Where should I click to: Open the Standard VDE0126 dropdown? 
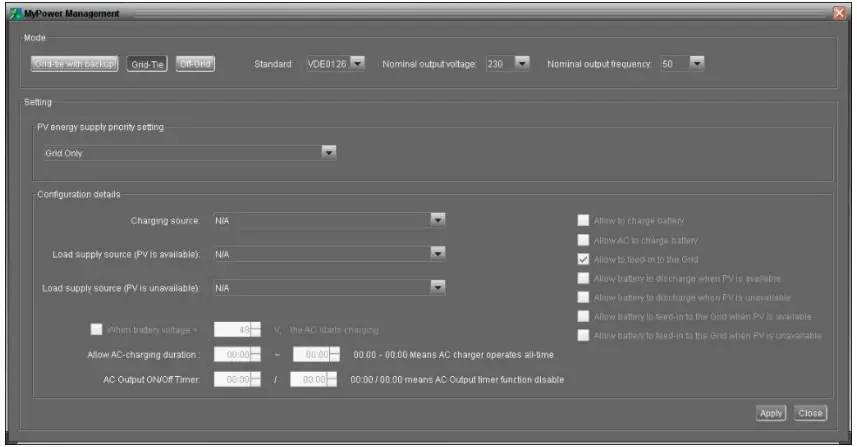click(357, 63)
